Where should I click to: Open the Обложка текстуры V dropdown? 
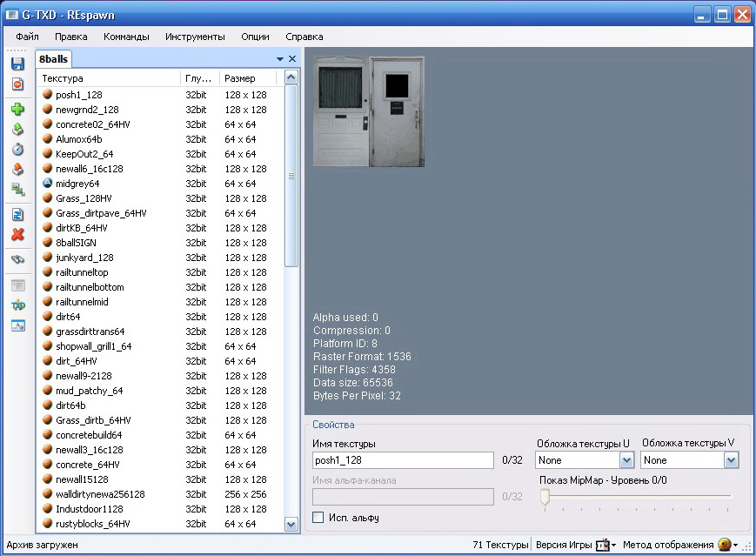coord(731,460)
